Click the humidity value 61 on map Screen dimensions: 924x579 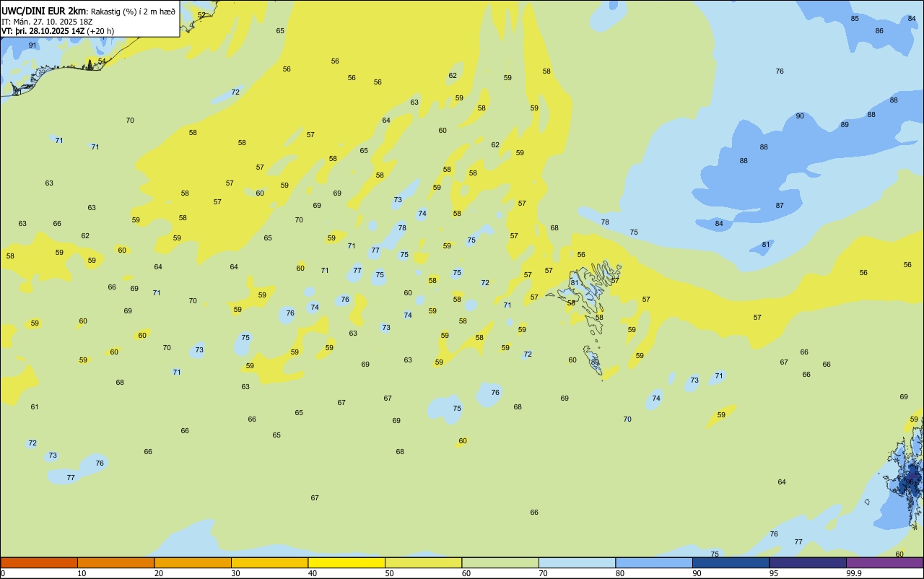coord(35,407)
